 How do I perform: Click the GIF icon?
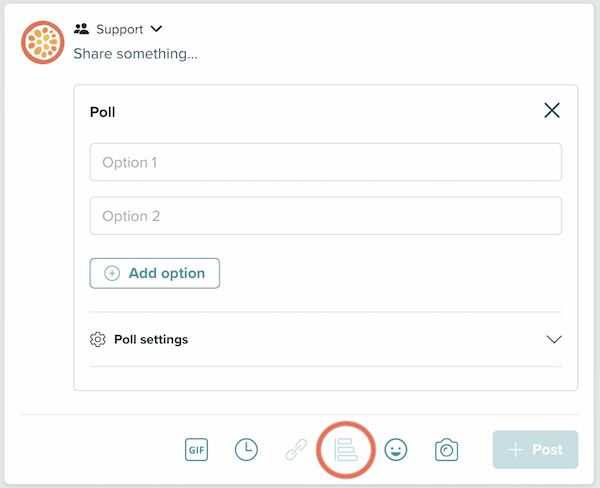[x=196, y=450]
